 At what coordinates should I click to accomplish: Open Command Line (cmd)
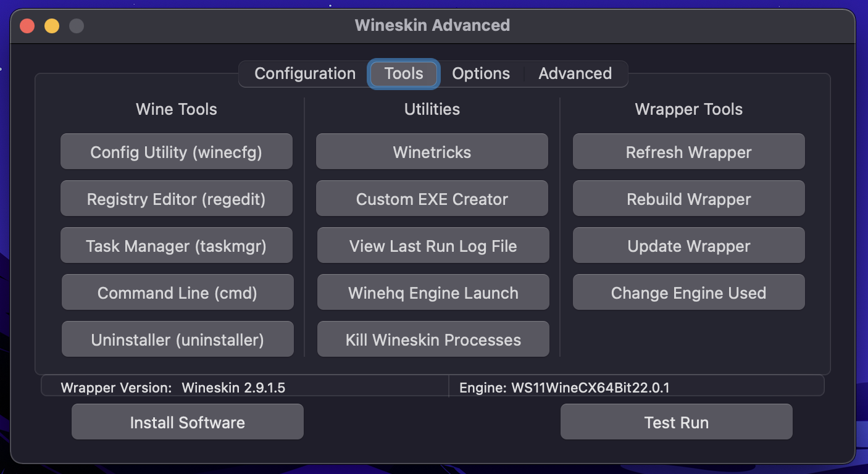tap(178, 293)
